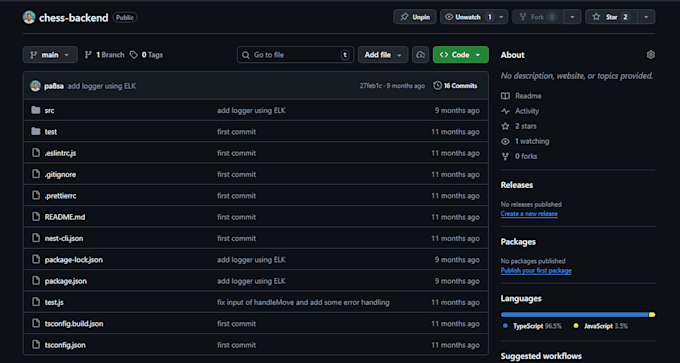Open the src folder icon
Screen dimensions: 680x363
(x=36, y=110)
